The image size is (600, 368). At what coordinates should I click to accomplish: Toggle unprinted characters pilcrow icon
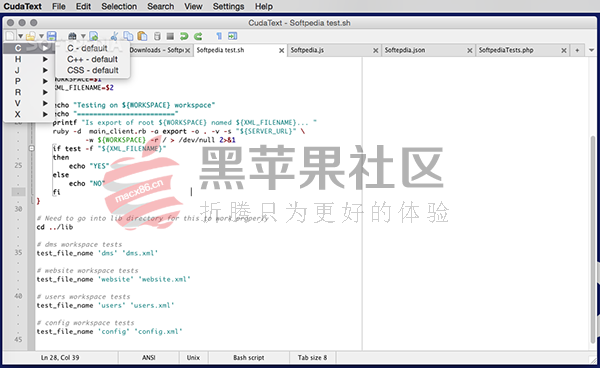pos(219,36)
